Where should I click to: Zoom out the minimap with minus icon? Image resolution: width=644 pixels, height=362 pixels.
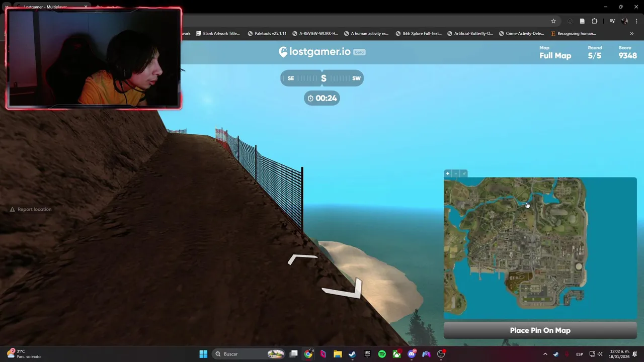(456, 173)
